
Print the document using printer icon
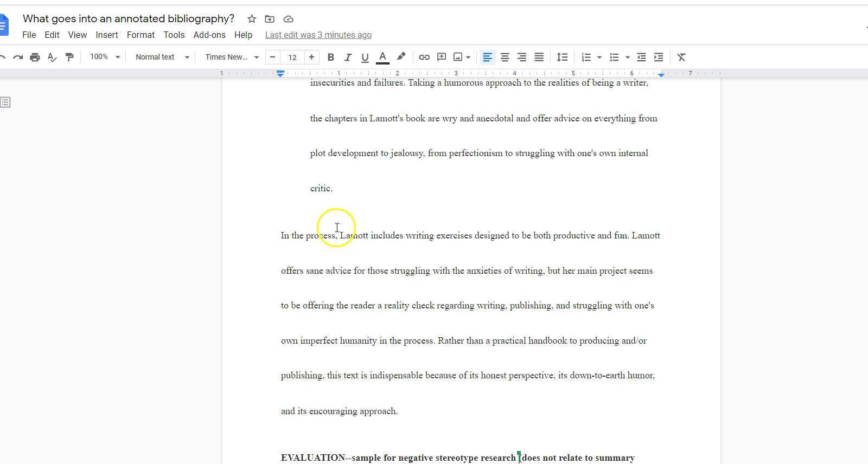[x=35, y=57]
